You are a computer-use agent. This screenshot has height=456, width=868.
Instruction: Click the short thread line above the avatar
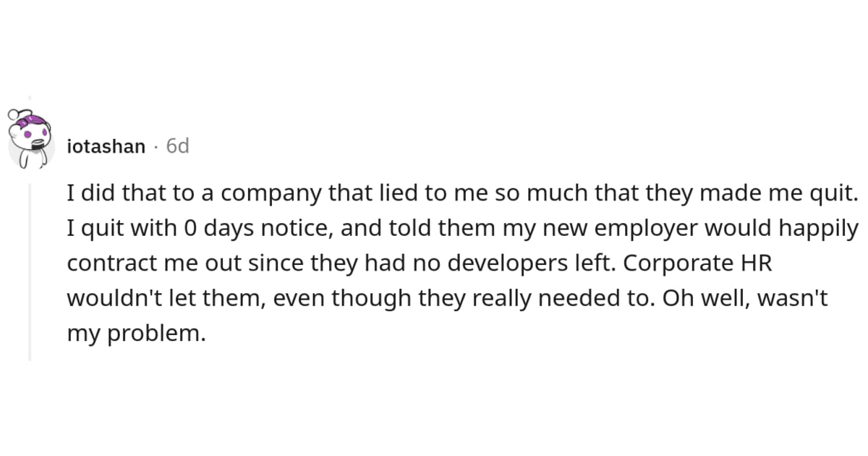click(x=30, y=101)
